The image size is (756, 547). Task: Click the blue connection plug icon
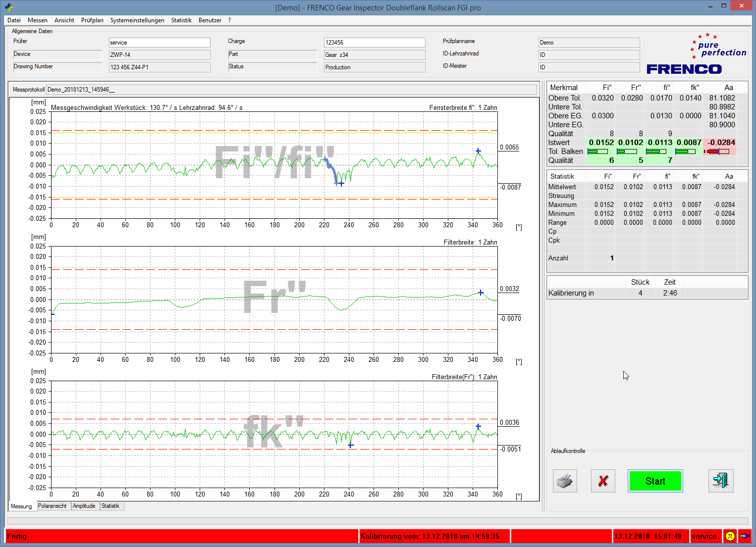click(745, 536)
